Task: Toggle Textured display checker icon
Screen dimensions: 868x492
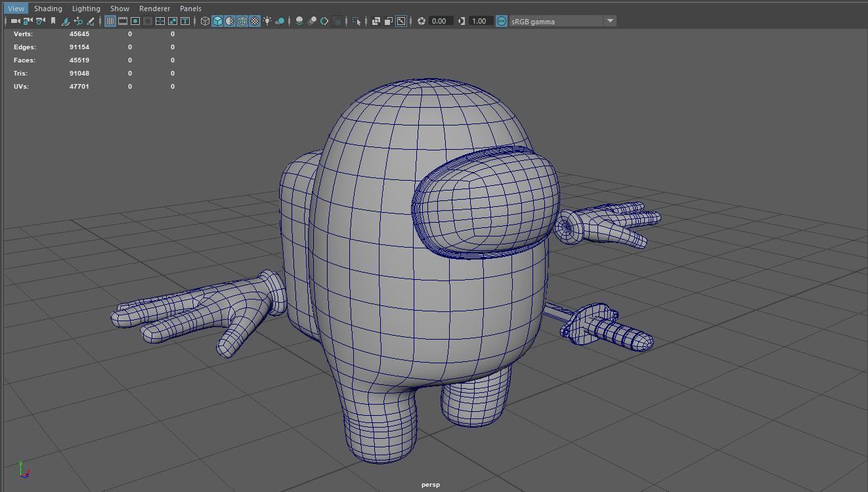Action: click(255, 21)
